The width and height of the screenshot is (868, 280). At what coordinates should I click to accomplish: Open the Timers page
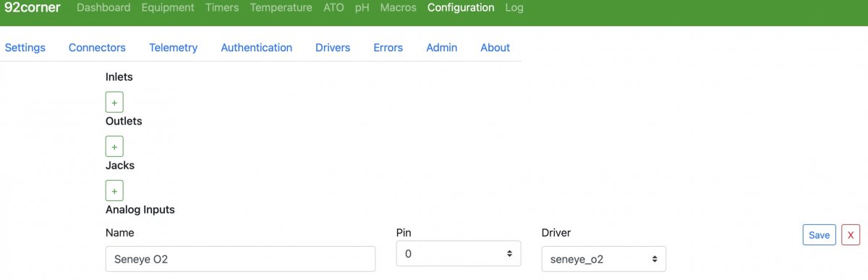pyautogui.click(x=222, y=8)
